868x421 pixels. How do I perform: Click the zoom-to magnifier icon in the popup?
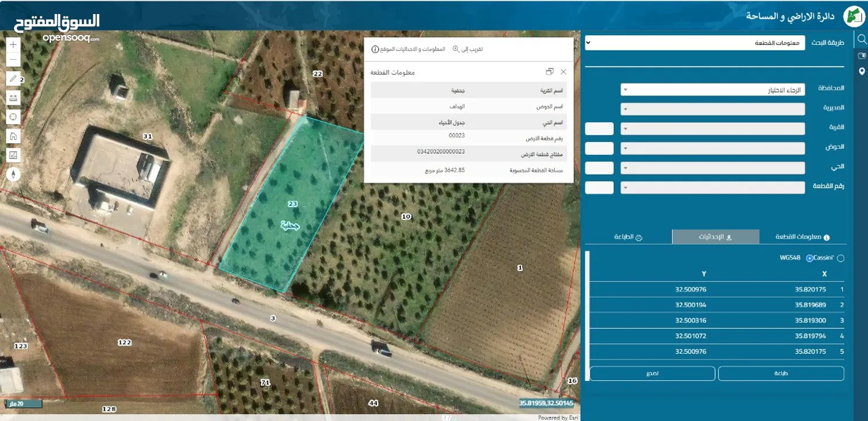457,49
